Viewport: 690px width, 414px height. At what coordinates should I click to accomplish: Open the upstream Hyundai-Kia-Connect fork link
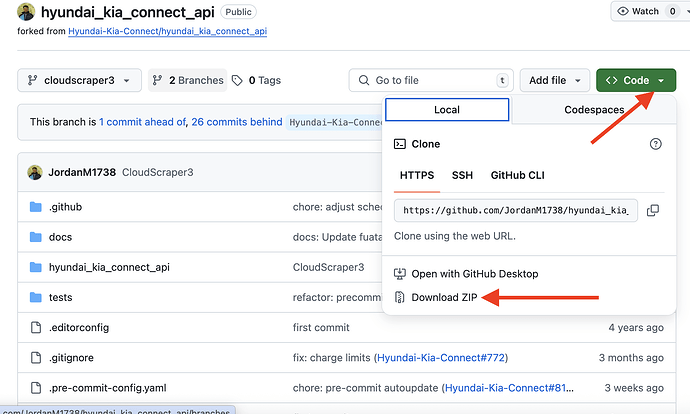[x=167, y=31]
